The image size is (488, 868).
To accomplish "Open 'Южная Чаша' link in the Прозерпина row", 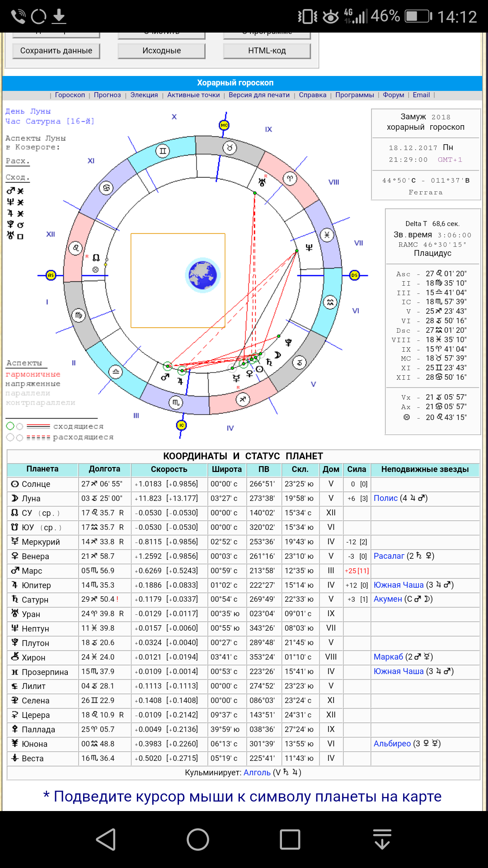I will click(399, 671).
